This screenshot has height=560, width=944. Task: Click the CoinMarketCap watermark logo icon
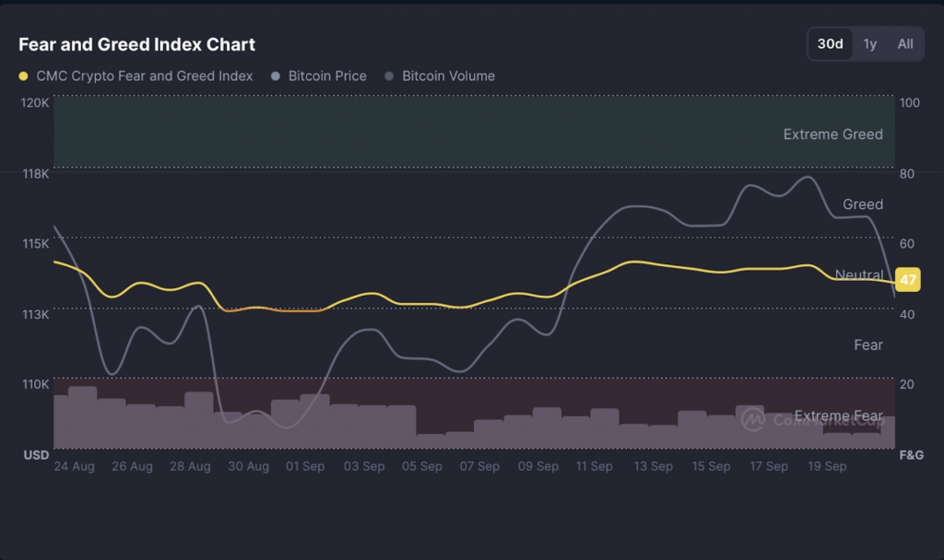(x=753, y=419)
